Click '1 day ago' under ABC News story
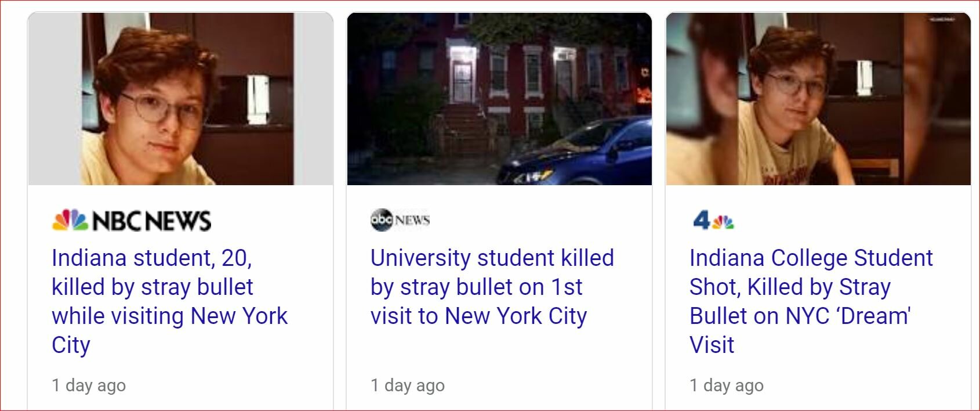980x411 pixels. pos(408,385)
